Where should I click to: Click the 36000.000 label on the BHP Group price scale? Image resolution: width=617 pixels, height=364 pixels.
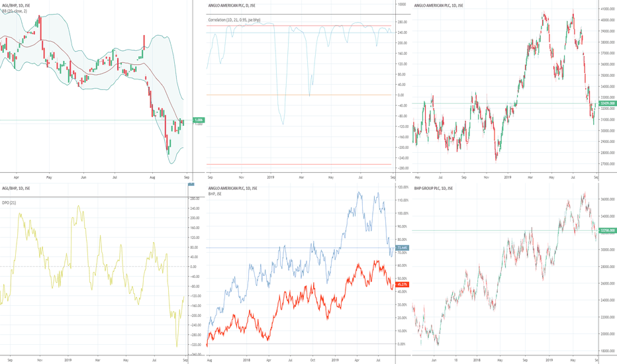(x=608, y=199)
